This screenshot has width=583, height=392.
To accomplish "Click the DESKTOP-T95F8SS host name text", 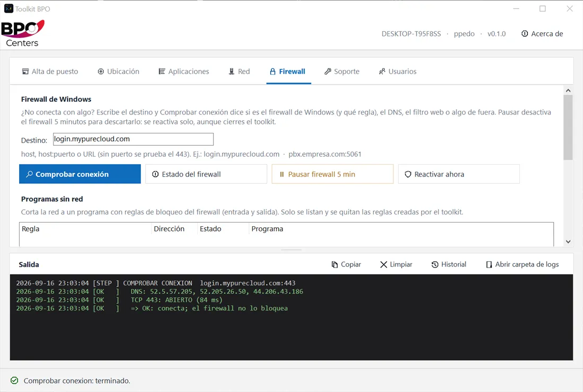I will 411,34.
